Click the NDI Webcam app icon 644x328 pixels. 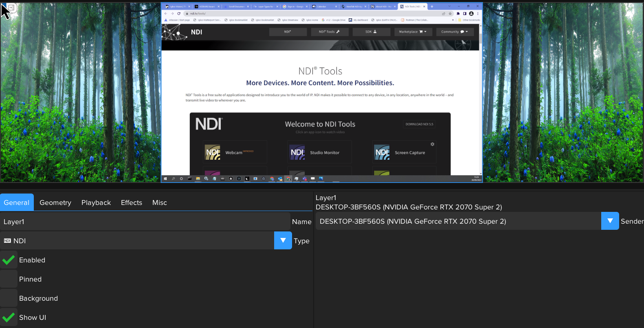point(213,152)
